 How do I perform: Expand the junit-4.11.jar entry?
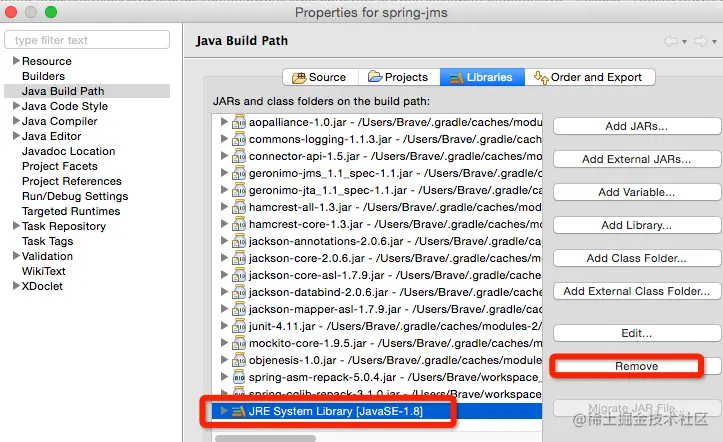pos(224,326)
